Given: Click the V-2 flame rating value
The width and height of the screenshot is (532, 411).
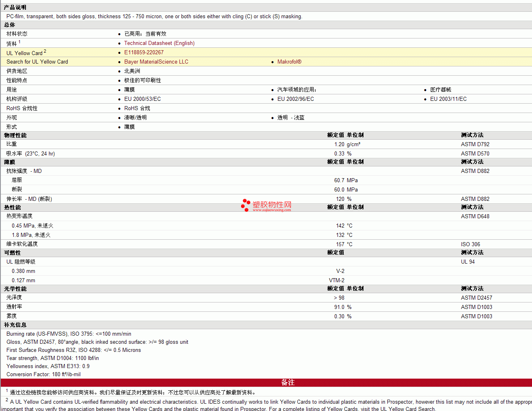Looking at the screenshot, I should tap(340, 271).
